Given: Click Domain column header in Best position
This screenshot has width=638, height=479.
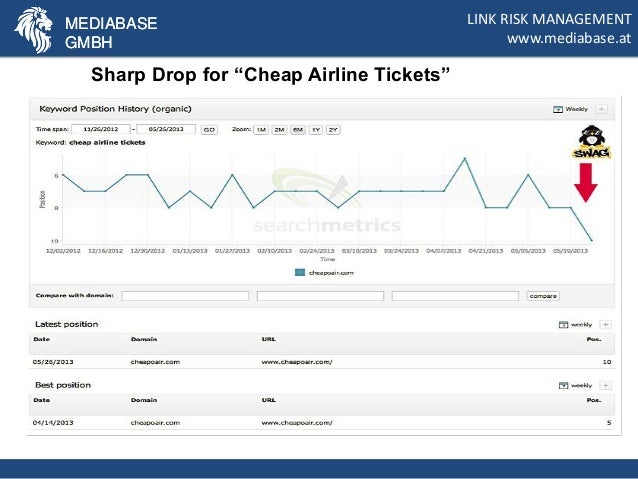Looking at the screenshot, I should pyautogui.click(x=144, y=400).
